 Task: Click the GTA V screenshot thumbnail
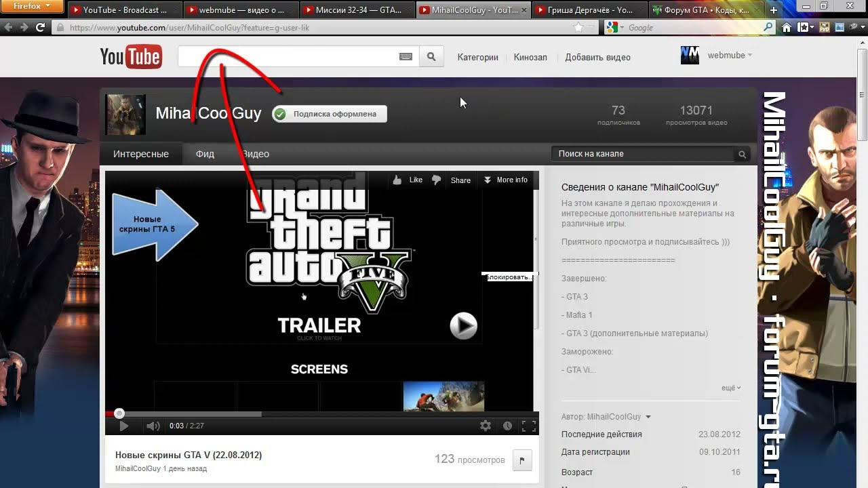[443, 396]
